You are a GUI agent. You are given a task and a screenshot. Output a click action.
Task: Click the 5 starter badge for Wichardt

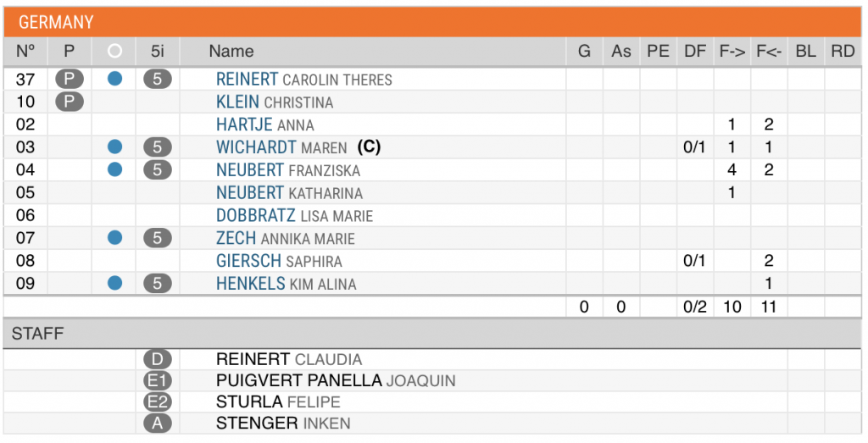coord(157,147)
